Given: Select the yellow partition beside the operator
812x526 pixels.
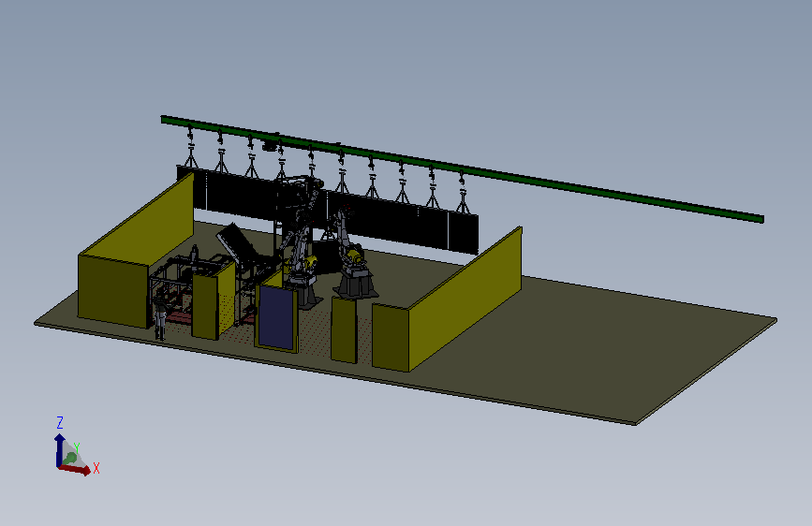Looking at the screenshot, I should coord(206,305).
